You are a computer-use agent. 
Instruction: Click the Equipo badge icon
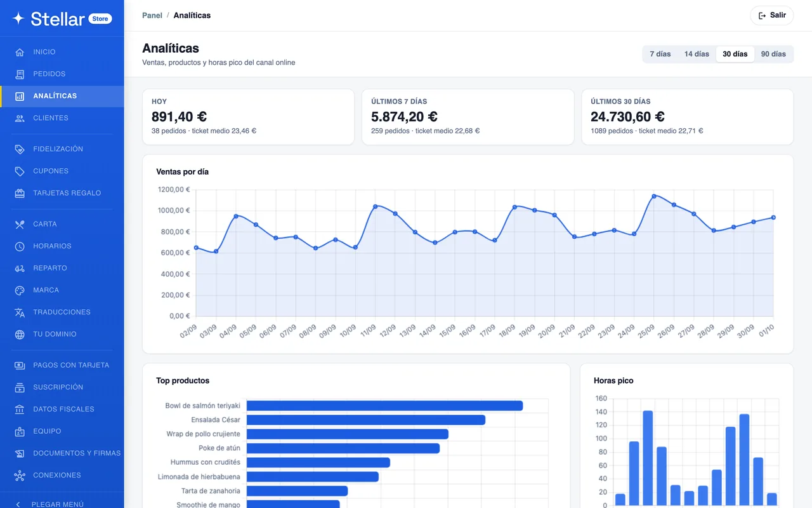tap(20, 432)
